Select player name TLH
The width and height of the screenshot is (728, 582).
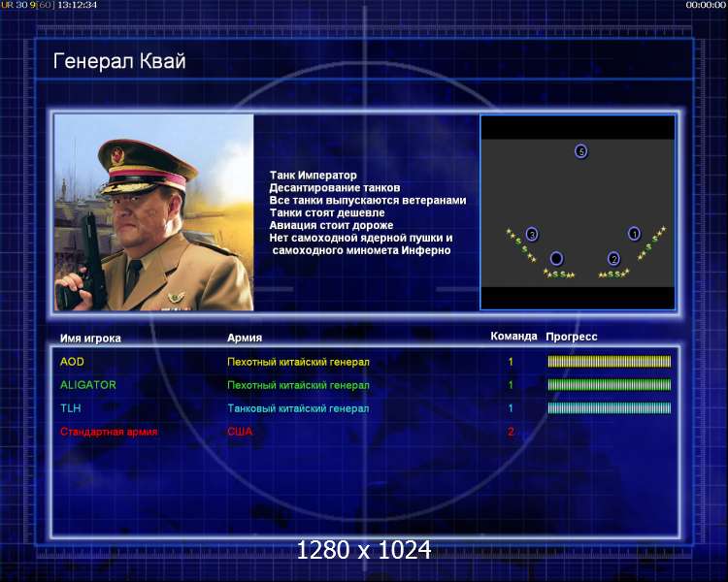click(x=71, y=408)
